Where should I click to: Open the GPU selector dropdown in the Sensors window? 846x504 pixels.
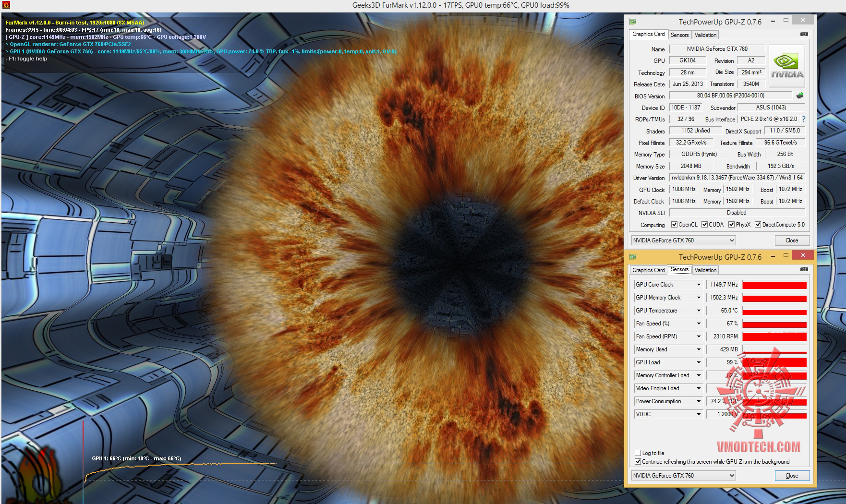coord(683,476)
